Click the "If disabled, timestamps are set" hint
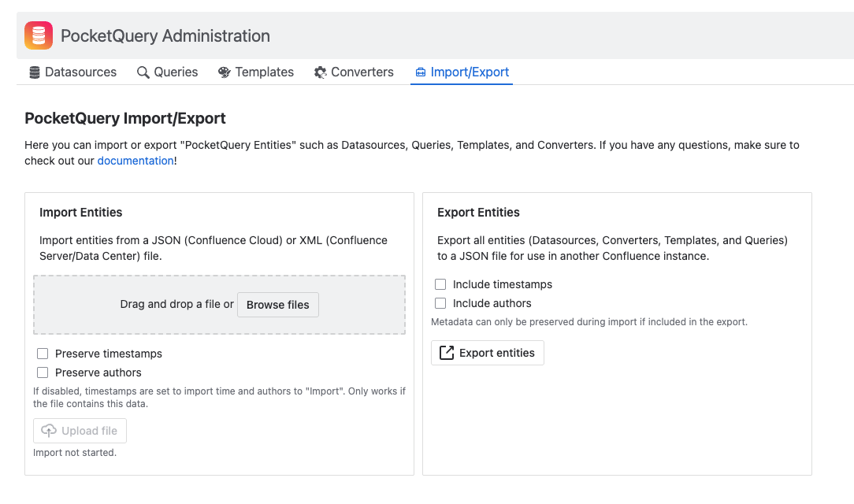This screenshot has height=504, width=854. coord(220,398)
